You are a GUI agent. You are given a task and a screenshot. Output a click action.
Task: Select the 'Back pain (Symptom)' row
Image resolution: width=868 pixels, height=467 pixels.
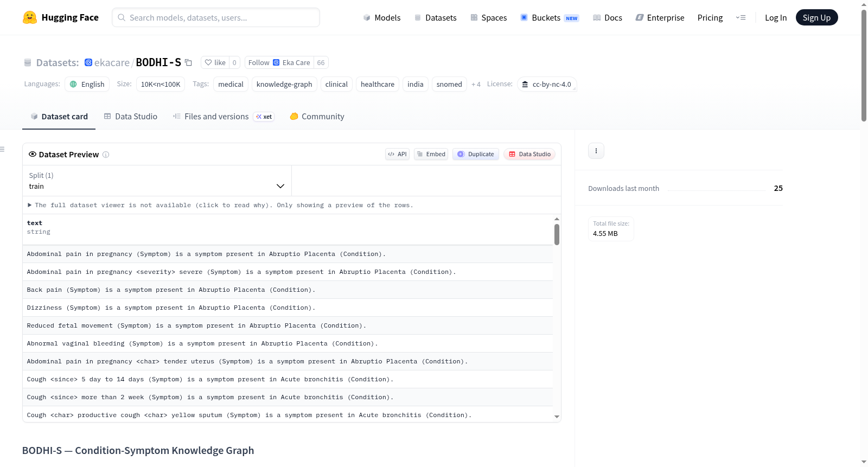[288, 290]
